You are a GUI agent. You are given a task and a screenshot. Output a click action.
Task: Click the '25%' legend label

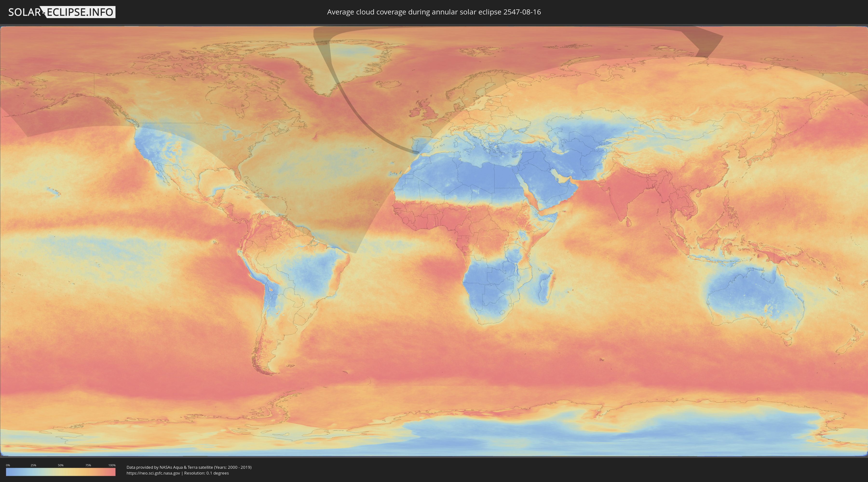(33, 465)
